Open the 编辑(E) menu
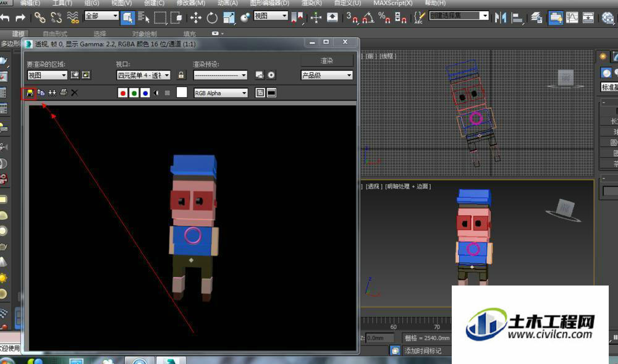Image resolution: width=618 pixels, height=364 pixels. [30, 2]
